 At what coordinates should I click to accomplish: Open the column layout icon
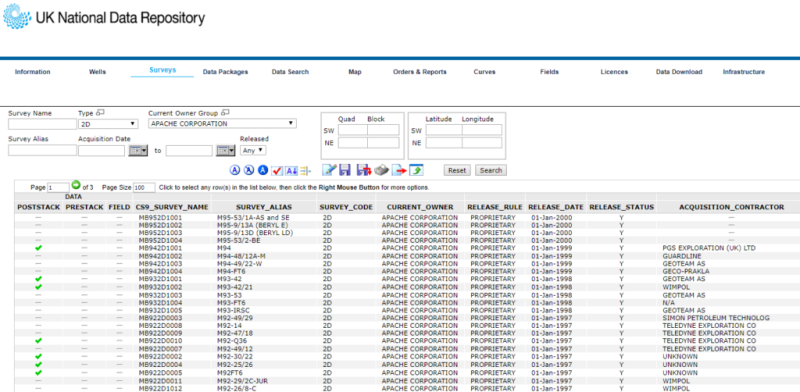point(305,170)
